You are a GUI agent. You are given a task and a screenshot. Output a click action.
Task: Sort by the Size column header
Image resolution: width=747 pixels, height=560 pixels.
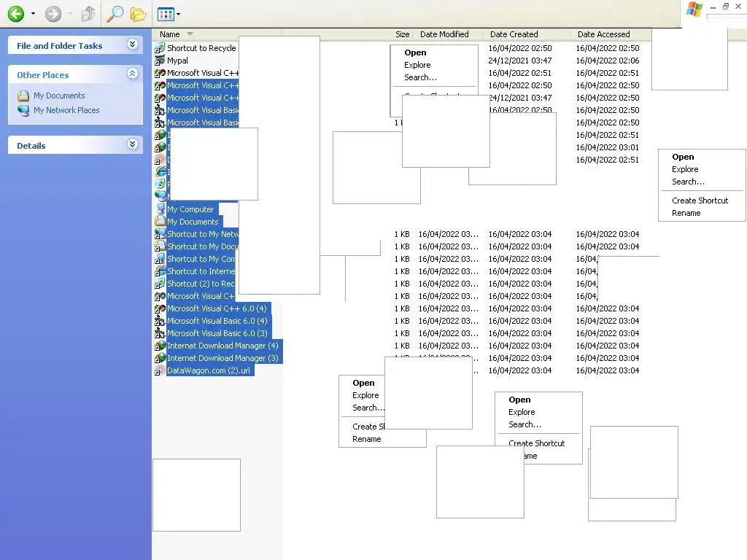402,34
